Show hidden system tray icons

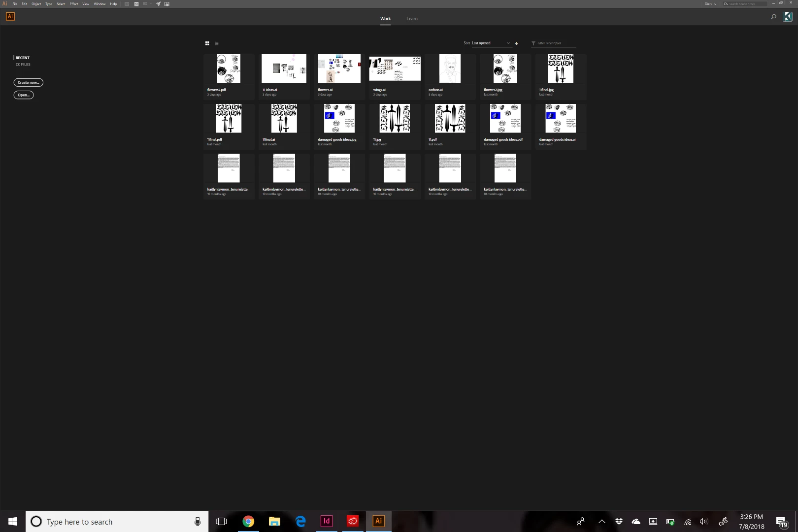(602, 521)
